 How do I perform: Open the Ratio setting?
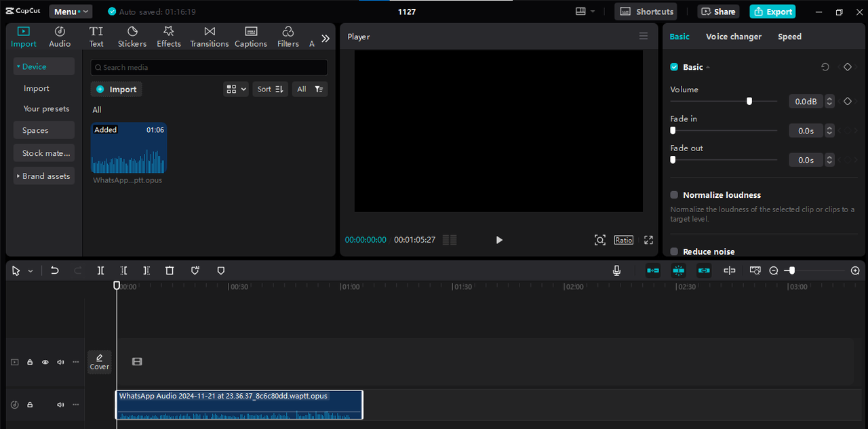tap(624, 240)
